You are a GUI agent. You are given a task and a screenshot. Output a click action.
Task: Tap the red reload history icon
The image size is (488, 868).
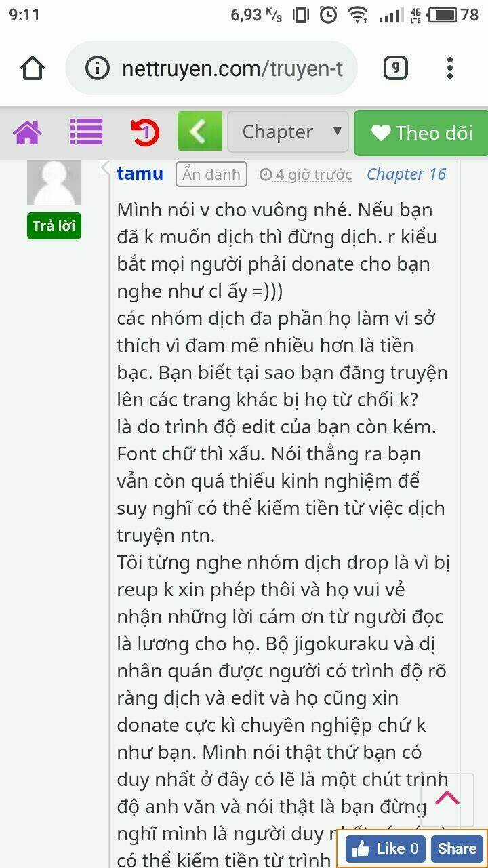click(x=144, y=132)
